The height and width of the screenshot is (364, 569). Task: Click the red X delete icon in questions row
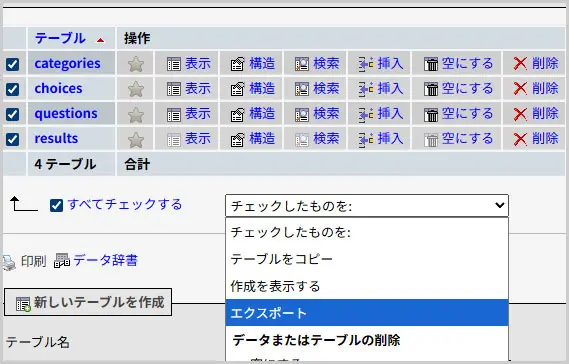tap(520, 114)
